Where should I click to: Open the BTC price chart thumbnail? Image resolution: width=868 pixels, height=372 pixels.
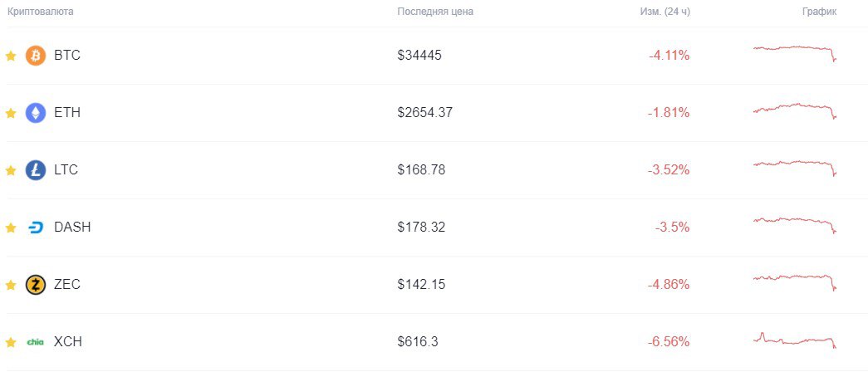(x=795, y=53)
